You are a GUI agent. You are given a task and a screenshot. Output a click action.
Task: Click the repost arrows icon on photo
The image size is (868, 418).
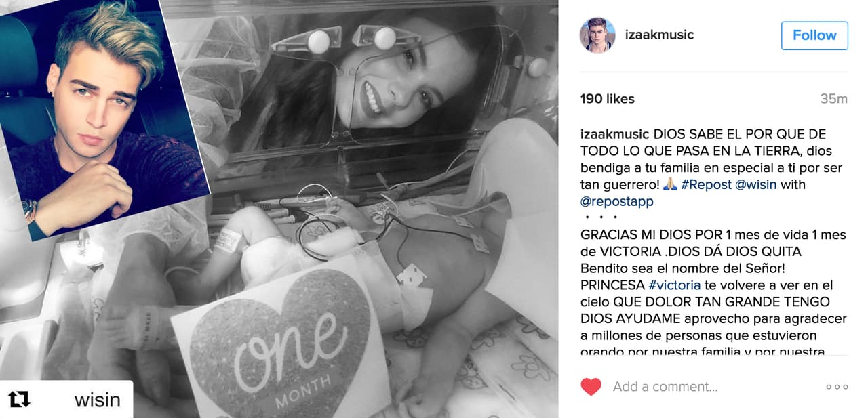click(19, 400)
